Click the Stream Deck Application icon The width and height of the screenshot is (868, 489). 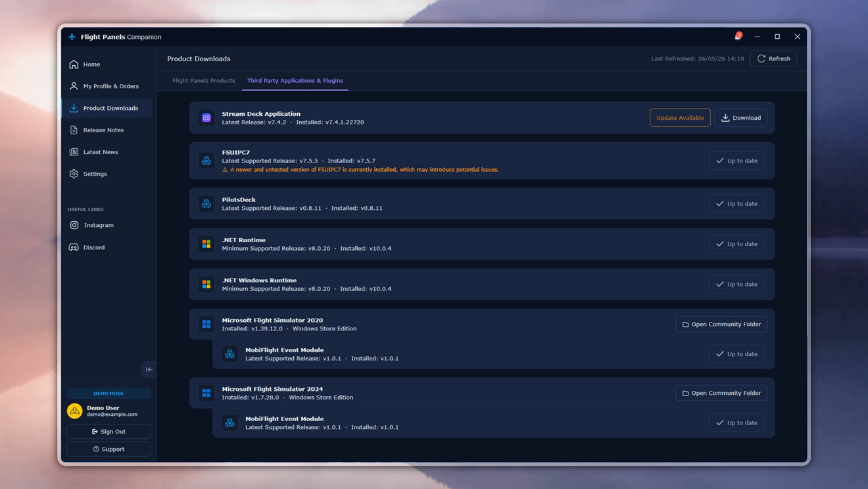[206, 118]
